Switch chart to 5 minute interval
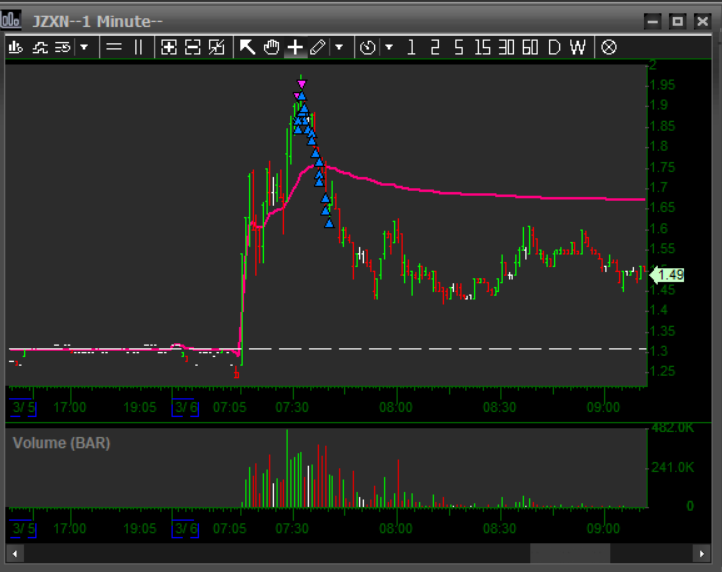Viewport: 722px width, 572px height. click(459, 47)
